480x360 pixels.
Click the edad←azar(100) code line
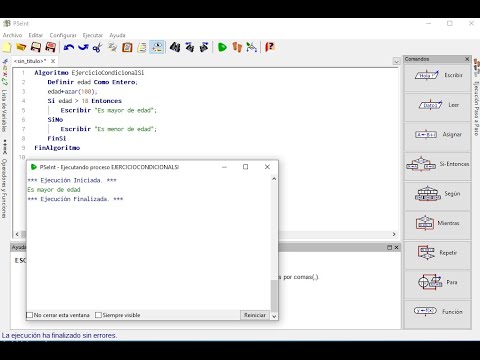[72, 91]
